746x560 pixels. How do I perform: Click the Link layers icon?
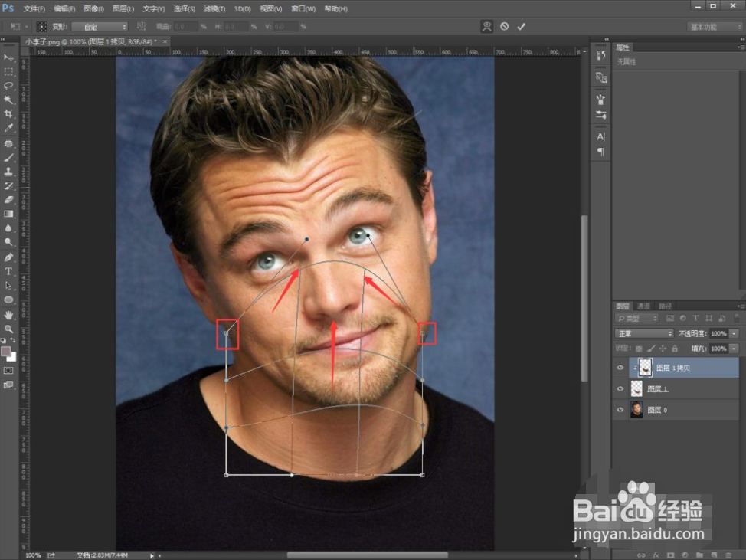641,555
